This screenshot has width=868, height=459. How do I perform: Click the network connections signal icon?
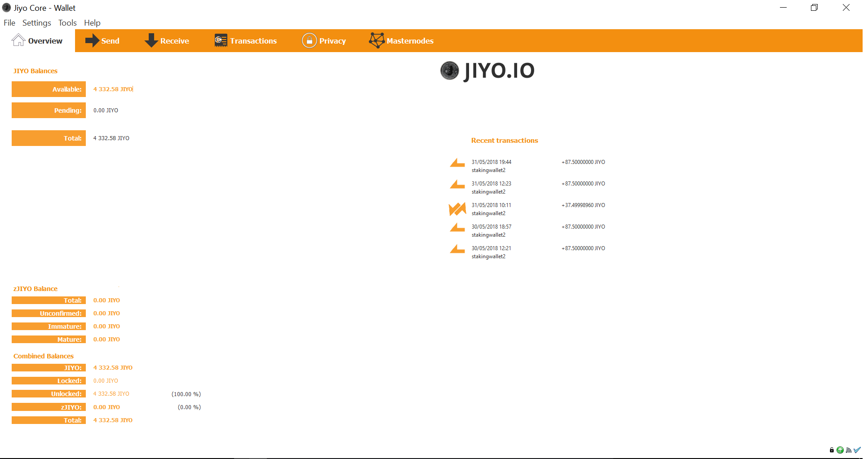pyautogui.click(x=849, y=450)
